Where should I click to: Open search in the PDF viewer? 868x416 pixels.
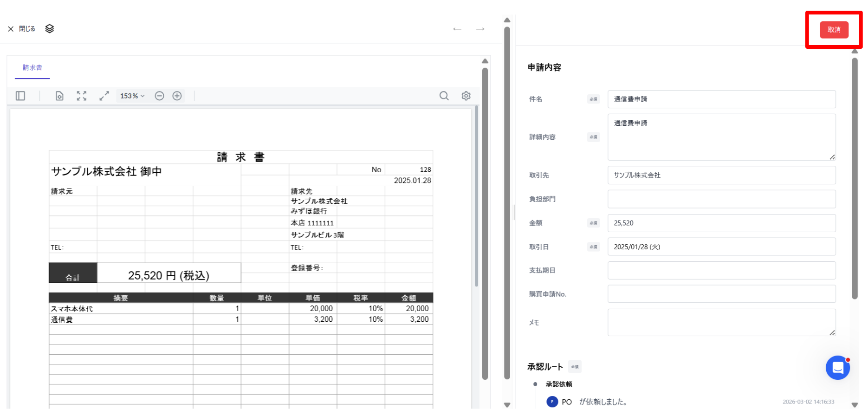[444, 96]
